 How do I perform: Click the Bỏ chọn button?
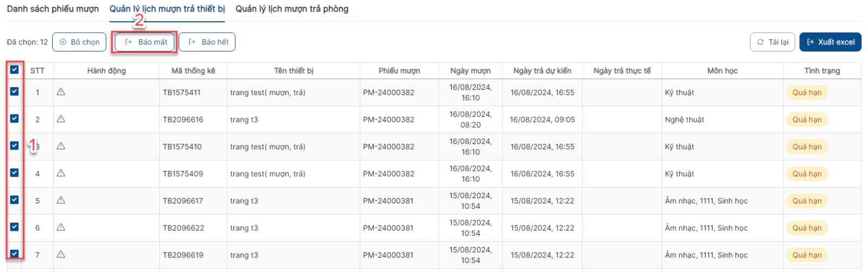click(x=79, y=42)
